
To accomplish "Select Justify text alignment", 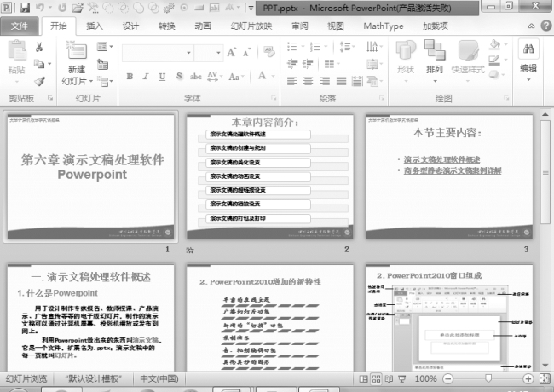I will [x=341, y=82].
